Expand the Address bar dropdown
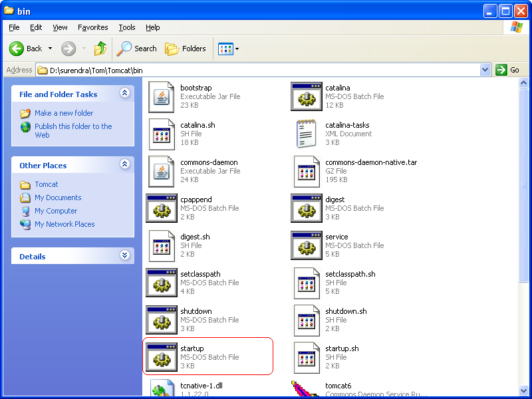 [485, 70]
